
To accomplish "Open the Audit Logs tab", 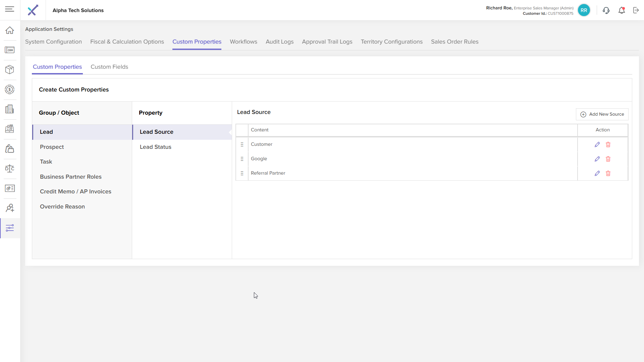I will (x=279, y=42).
